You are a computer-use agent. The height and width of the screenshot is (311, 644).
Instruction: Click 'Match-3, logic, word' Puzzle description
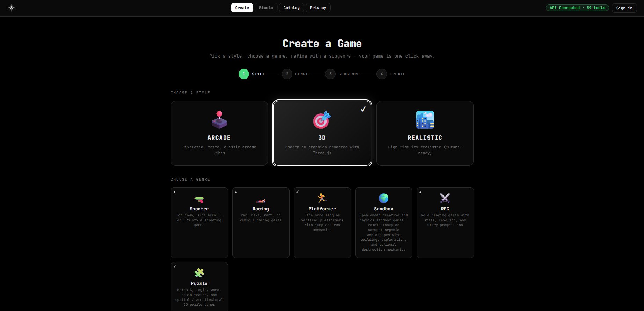click(199, 297)
